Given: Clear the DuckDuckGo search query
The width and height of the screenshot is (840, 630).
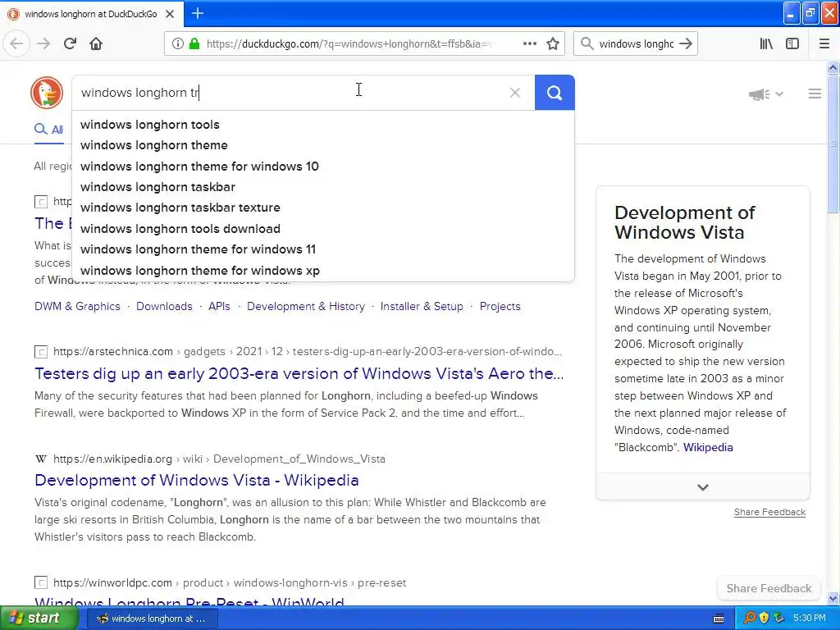Looking at the screenshot, I should pyautogui.click(x=515, y=93).
